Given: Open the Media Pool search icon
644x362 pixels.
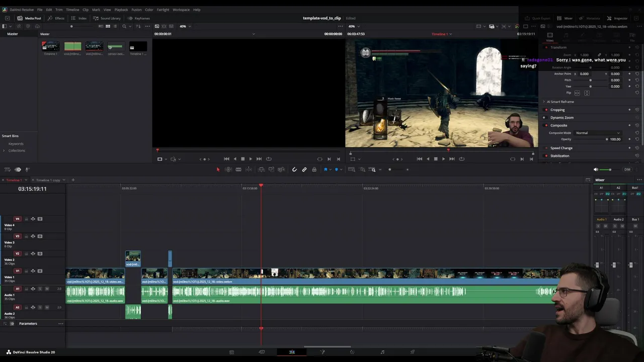Looking at the screenshot, I should (x=124, y=26).
